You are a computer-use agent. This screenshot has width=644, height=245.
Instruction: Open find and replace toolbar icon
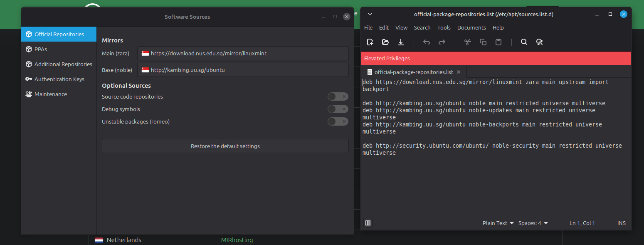[539, 42]
